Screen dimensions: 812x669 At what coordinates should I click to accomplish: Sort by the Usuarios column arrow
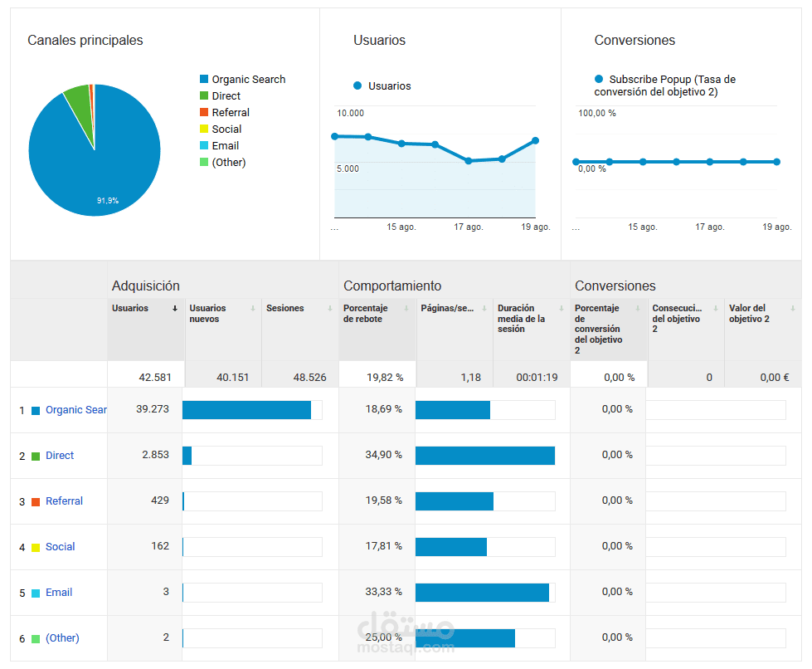(x=175, y=308)
